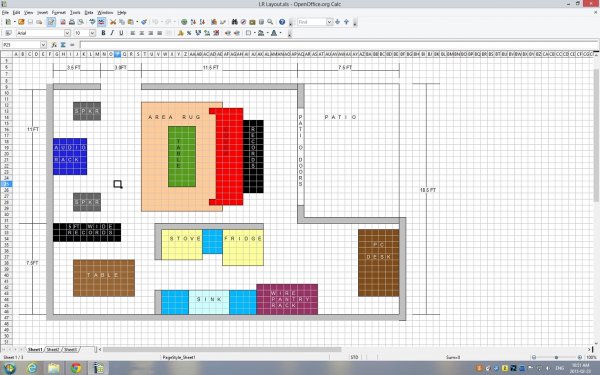Toggle italic formatting
This screenshot has height=375, width=600.
coord(112,33)
